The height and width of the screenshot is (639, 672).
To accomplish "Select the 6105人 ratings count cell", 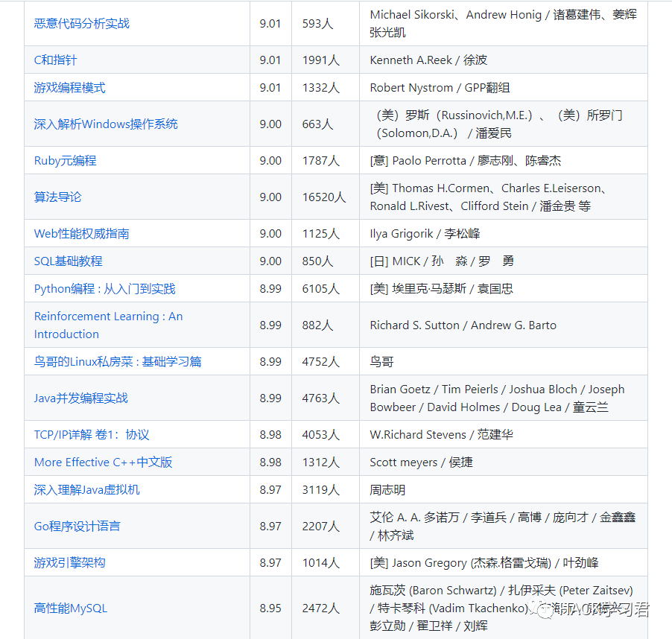I will (326, 289).
